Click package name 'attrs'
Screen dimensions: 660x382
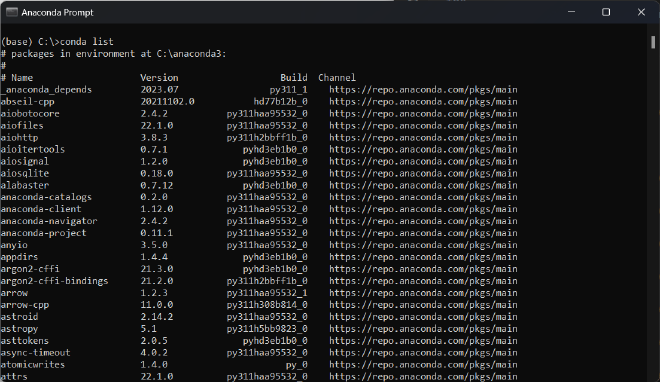pos(14,377)
